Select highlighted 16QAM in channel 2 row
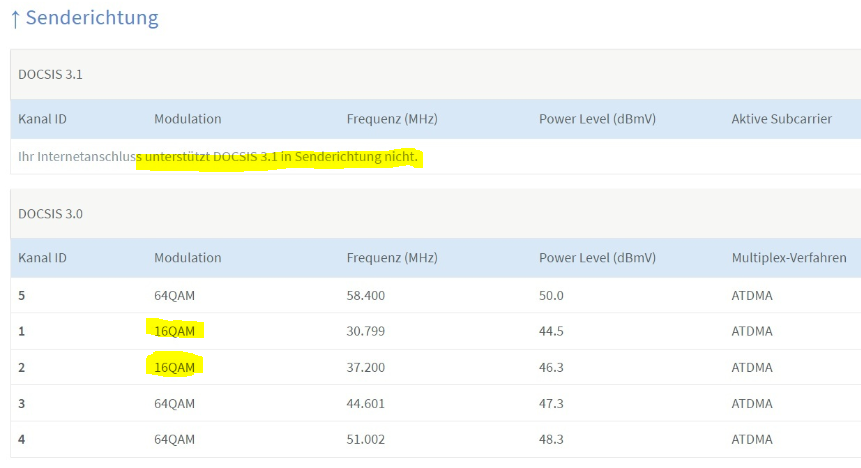 tap(177, 368)
